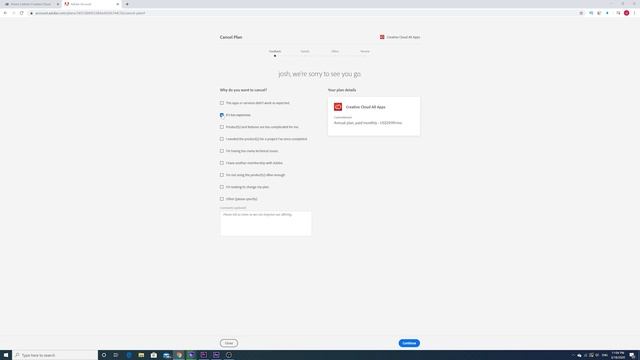The width and height of the screenshot is (640, 360).
Task: Switch to Chrome on the taskbar
Action: (179, 355)
